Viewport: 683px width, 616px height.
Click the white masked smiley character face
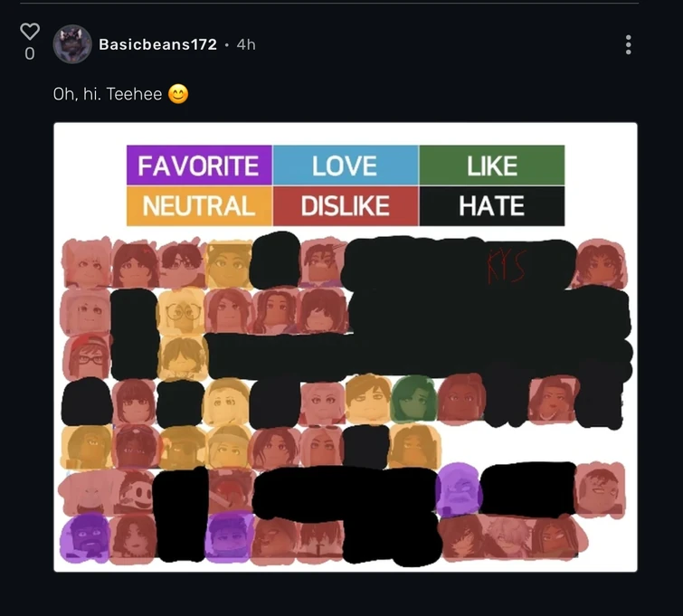click(x=135, y=493)
